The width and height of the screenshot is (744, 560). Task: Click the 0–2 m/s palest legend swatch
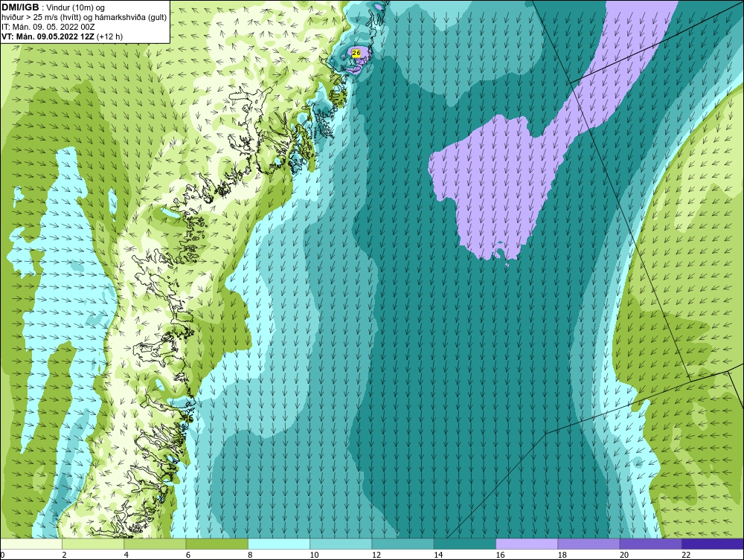pos(31,544)
